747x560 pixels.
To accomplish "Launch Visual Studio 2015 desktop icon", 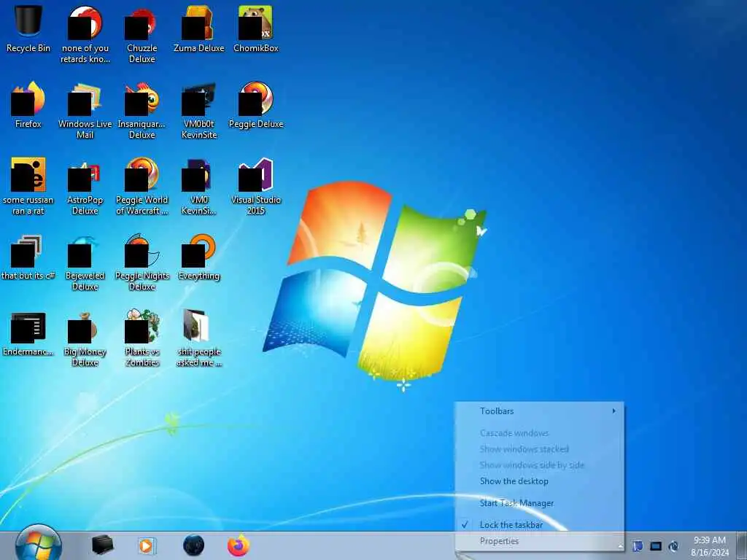I will (x=256, y=186).
